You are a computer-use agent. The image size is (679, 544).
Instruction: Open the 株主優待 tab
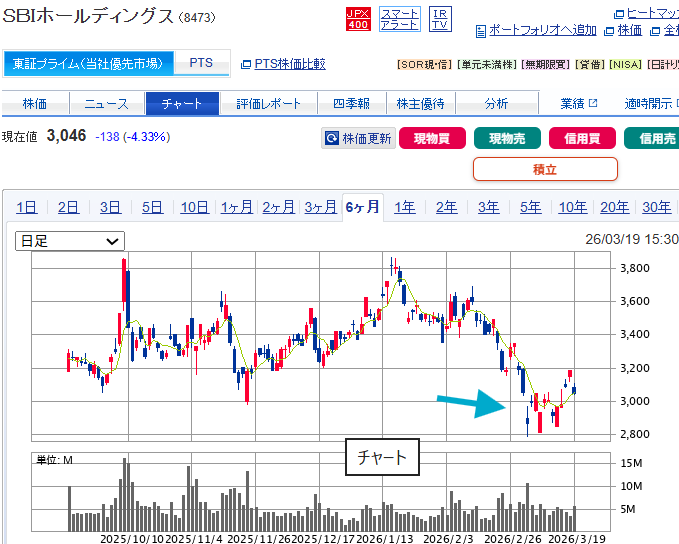(420, 104)
